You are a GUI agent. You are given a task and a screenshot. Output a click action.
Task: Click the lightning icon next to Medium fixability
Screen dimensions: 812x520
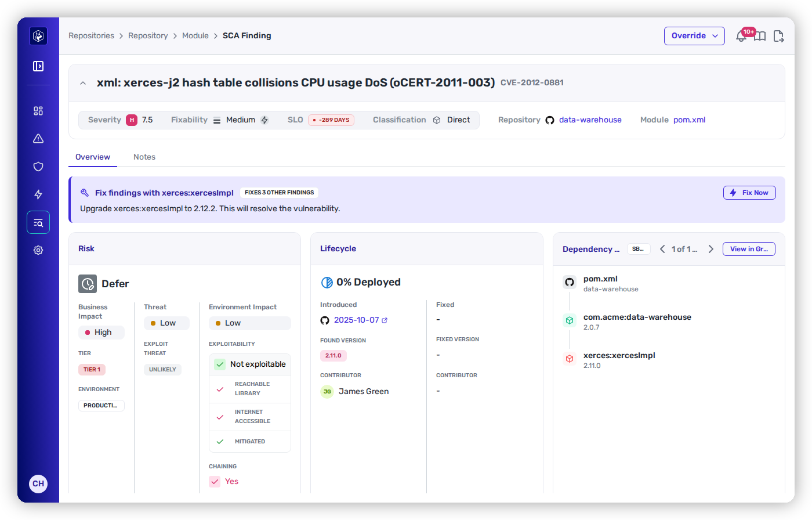(264, 120)
